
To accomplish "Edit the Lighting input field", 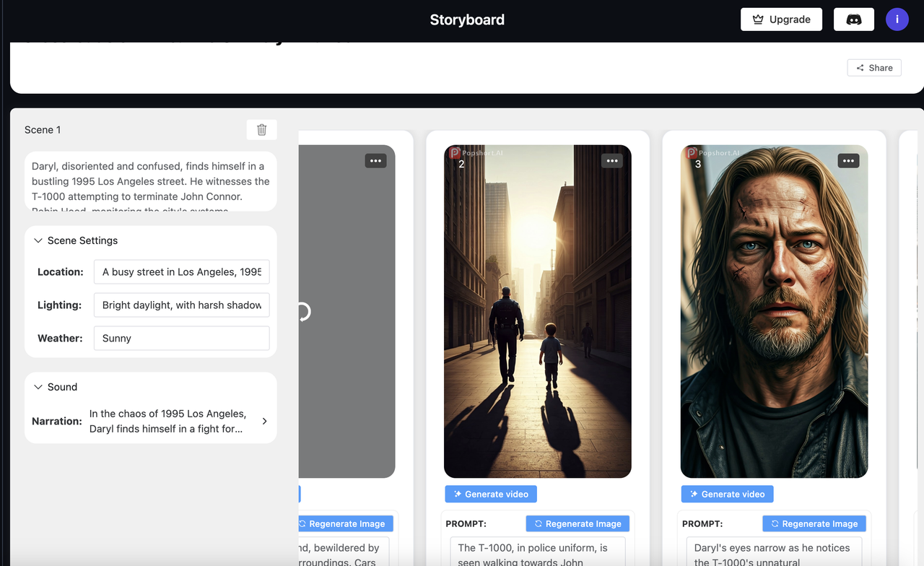I will [181, 305].
